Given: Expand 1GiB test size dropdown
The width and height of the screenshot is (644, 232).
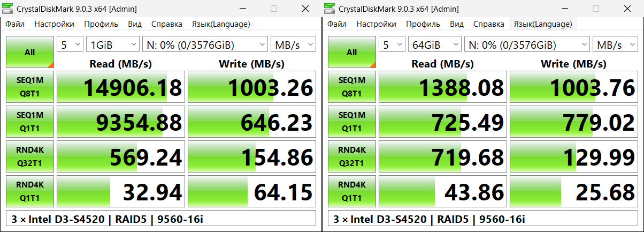Looking at the screenshot, I should tap(112, 44).
